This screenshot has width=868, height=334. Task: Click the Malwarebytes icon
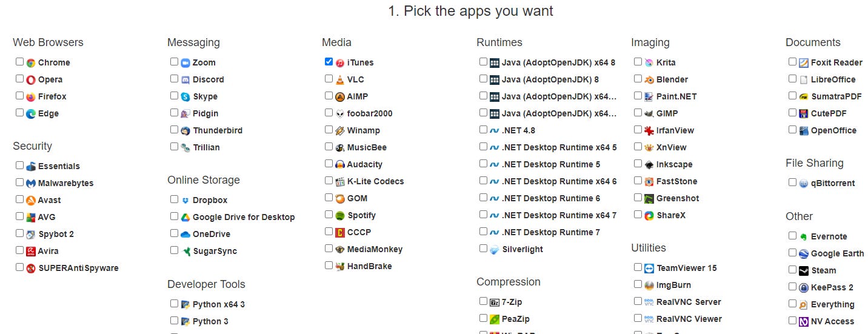31,183
